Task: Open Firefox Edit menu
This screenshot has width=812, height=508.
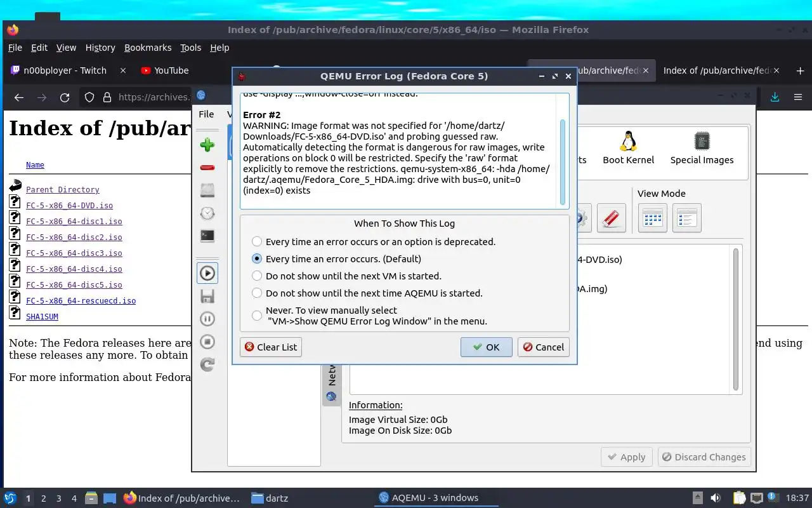Action: [x=39, y=48]
